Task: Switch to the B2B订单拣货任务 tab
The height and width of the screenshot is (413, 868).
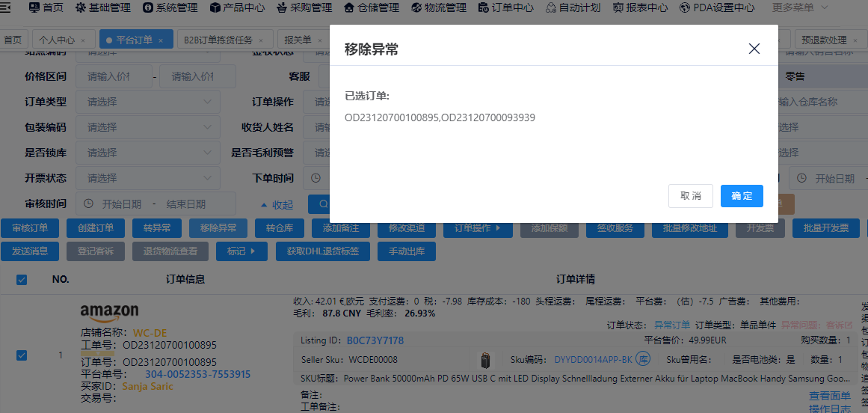Action: (218, 40)
